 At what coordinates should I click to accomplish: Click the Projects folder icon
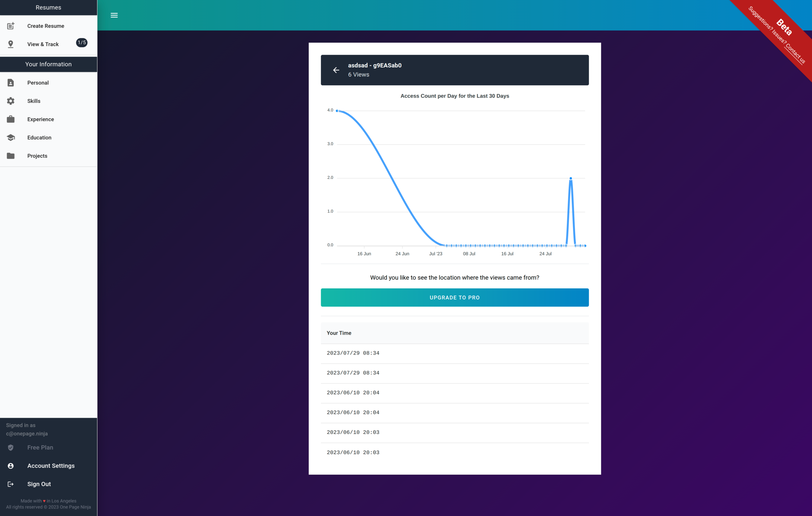[x=11, y=156]
